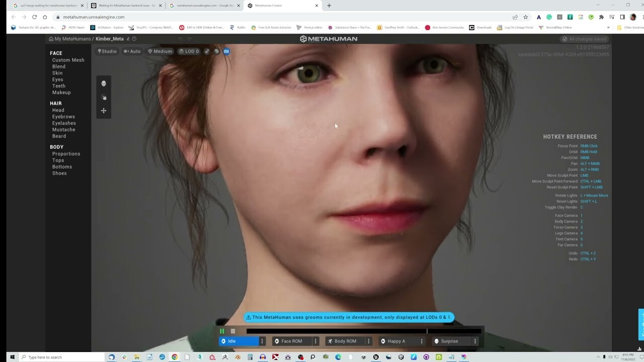Image resolution: width=644 pixels, height=362 pixels.
Task: Open the Idle animation options menu
Action: [x=262, y=341]
